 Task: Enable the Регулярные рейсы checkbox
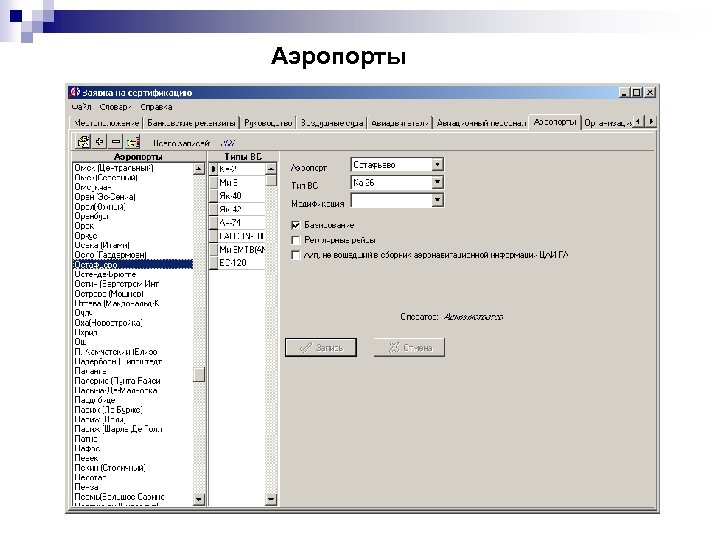pos(296,240)
